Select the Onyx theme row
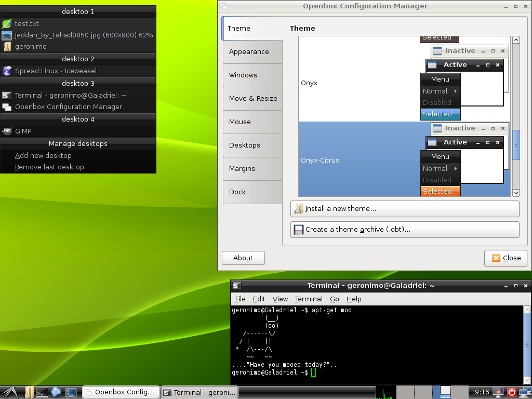532x399 pixels. tap(404, 83)
